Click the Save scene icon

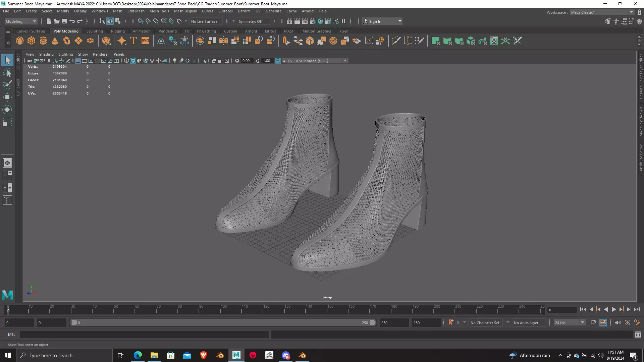click(x=64, y=21)
